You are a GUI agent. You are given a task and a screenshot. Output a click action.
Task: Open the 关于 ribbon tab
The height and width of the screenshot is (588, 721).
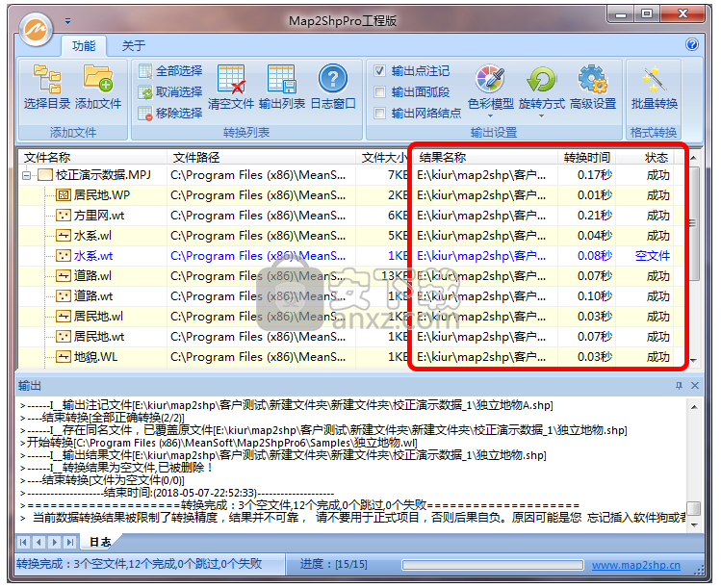[134, 46]
